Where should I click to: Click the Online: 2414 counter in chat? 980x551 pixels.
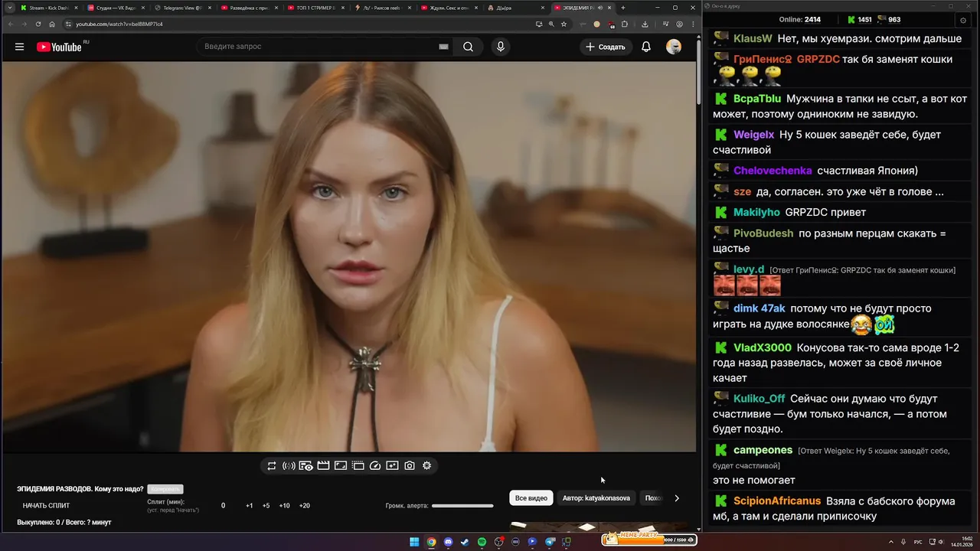(x=799, y=19)
